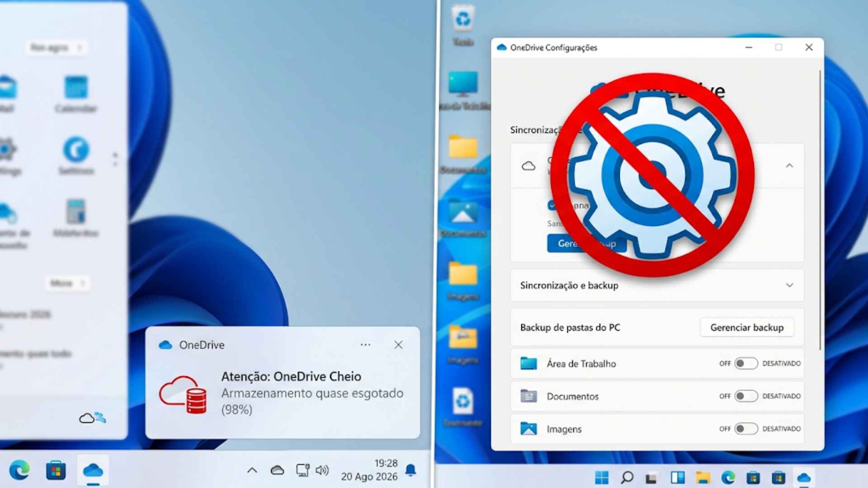Select the red full-storage cloud icon in the notification
The height and width of the screenshot is (488, 868).
pos(183,394)
